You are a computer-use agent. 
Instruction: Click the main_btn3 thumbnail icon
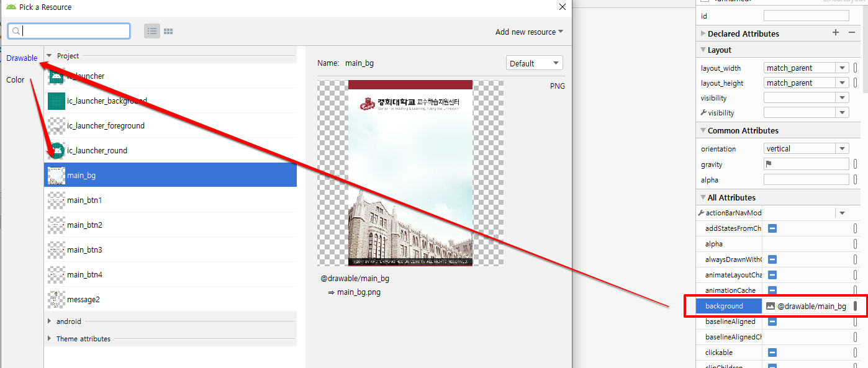(57, 249)
